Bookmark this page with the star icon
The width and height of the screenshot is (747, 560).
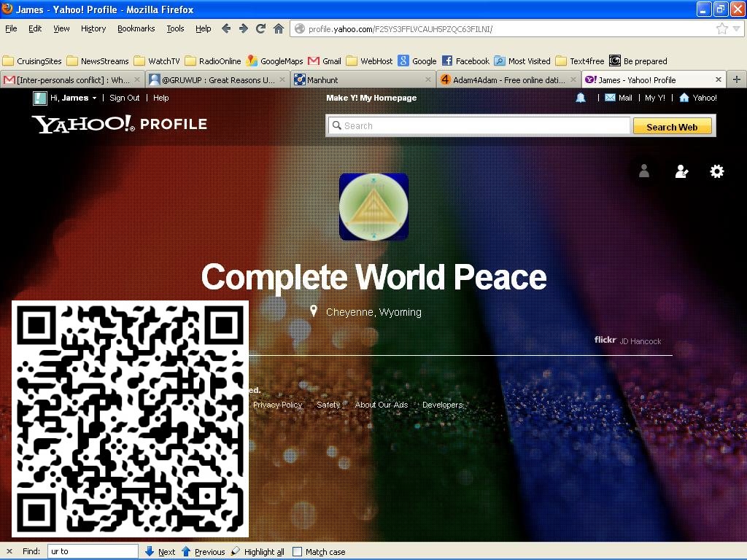(722, 28)
